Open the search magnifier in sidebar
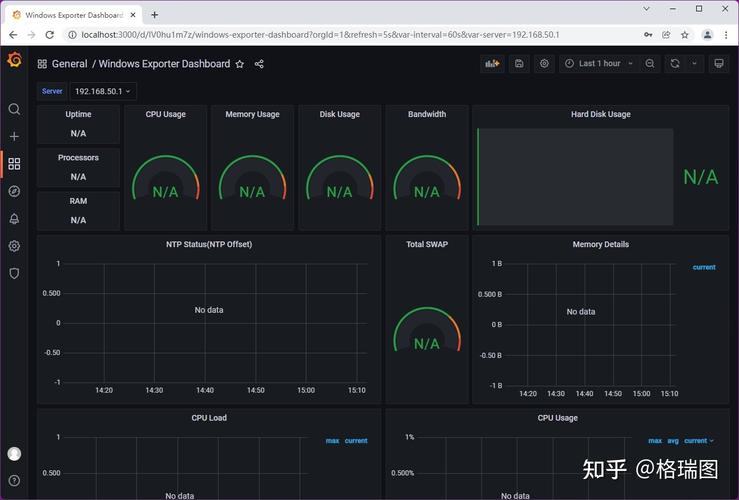This screenshot has width=739, height=500. point(14,109)
